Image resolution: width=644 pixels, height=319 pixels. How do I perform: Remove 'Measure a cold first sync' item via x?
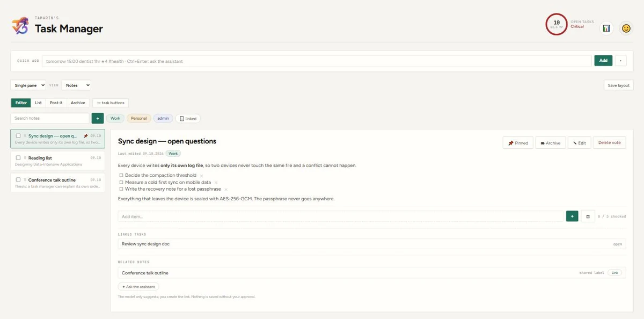click(216, 183)
